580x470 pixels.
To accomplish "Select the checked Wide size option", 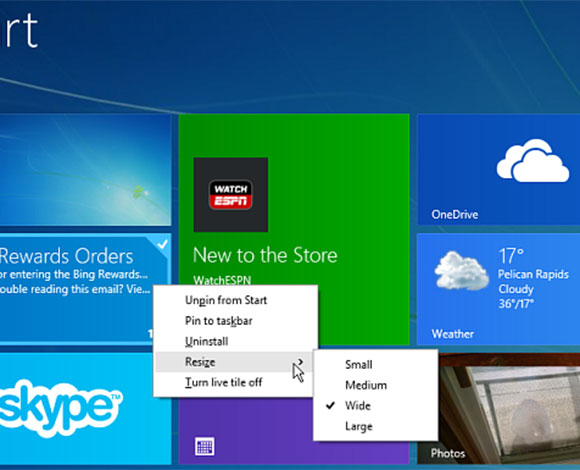I will [375, 406].
